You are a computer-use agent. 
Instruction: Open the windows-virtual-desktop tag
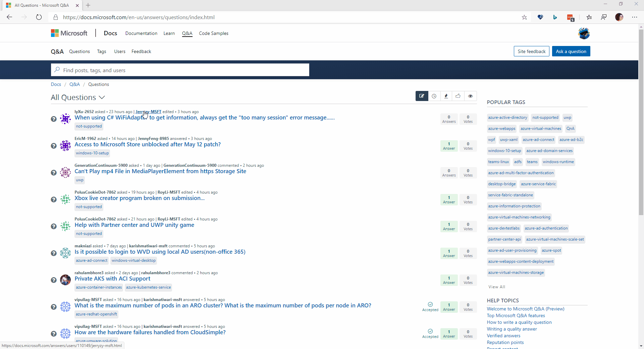pos(133,260)
